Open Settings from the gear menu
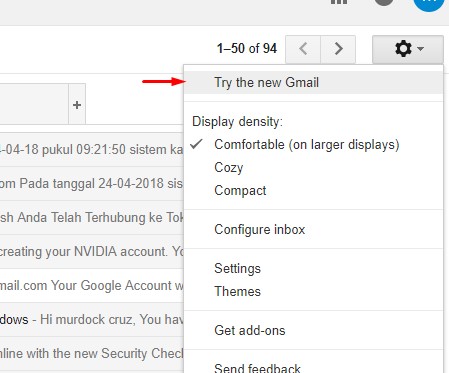 [313, 268]
